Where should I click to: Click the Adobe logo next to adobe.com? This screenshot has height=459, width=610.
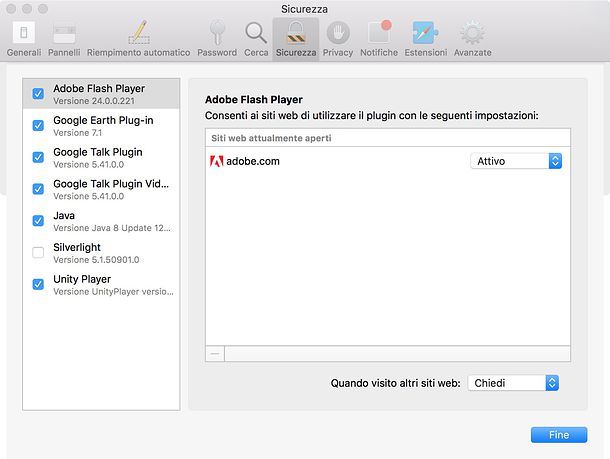pos(216,161)
